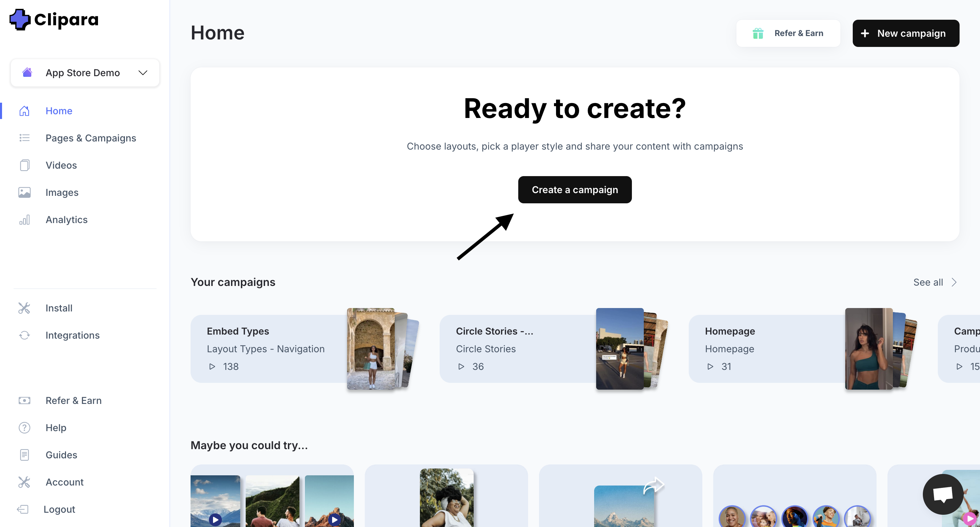Viewport: 980px width, 527px height.
Task: Click the Layout Types - Navigation text
Action: (265, 349)
